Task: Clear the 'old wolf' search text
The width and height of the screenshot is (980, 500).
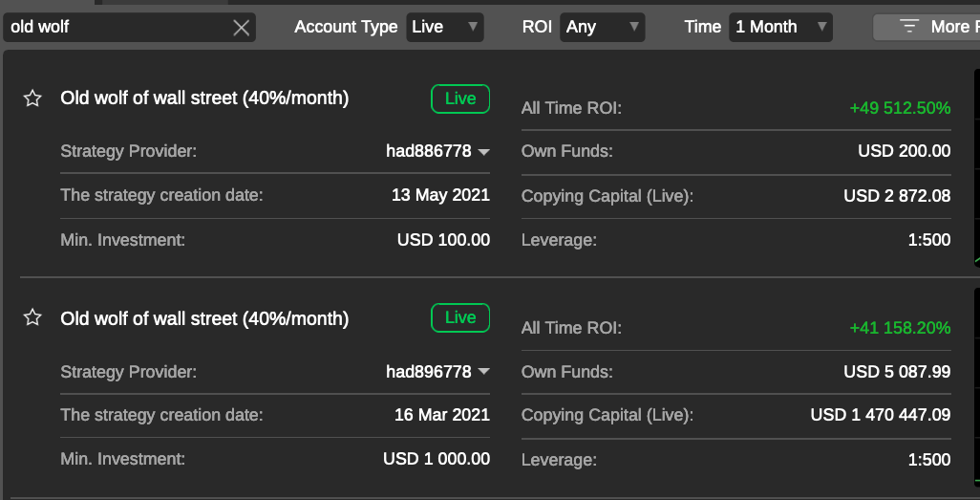Action: tap(242, 28)
